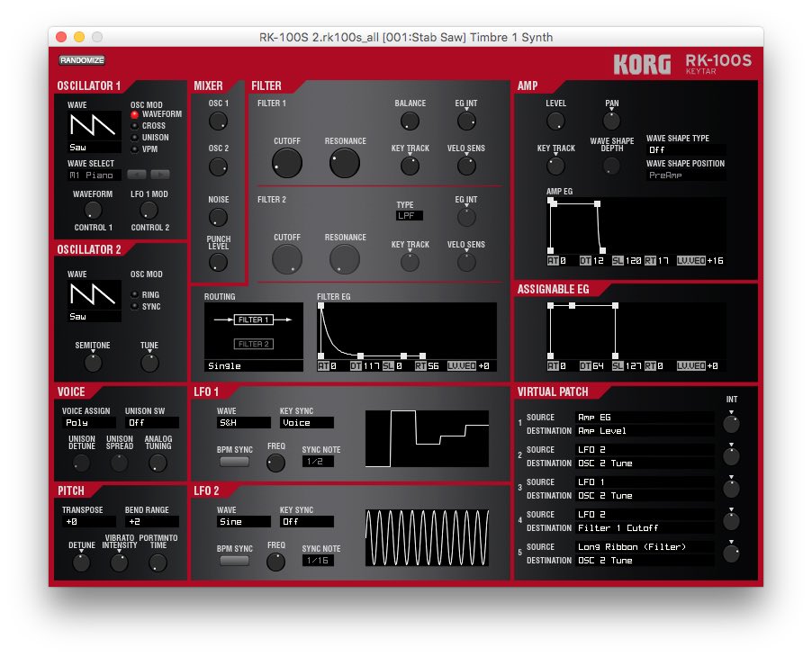The width and height of the screenshot is (812, 657).
Task: Enable Ring modulation for Oscillator 2
Action: tap(135, 294)
